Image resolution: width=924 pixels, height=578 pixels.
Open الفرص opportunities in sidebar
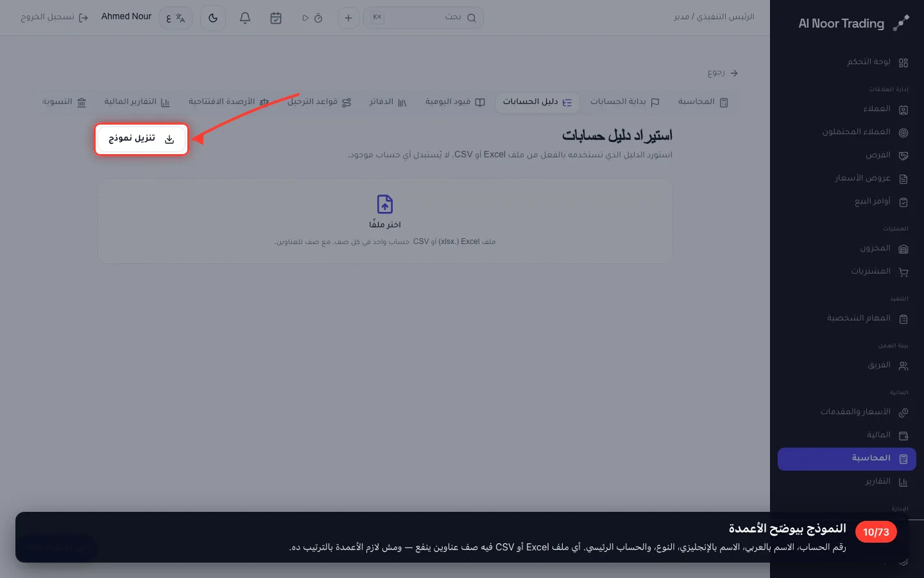[x=847, y=155]
